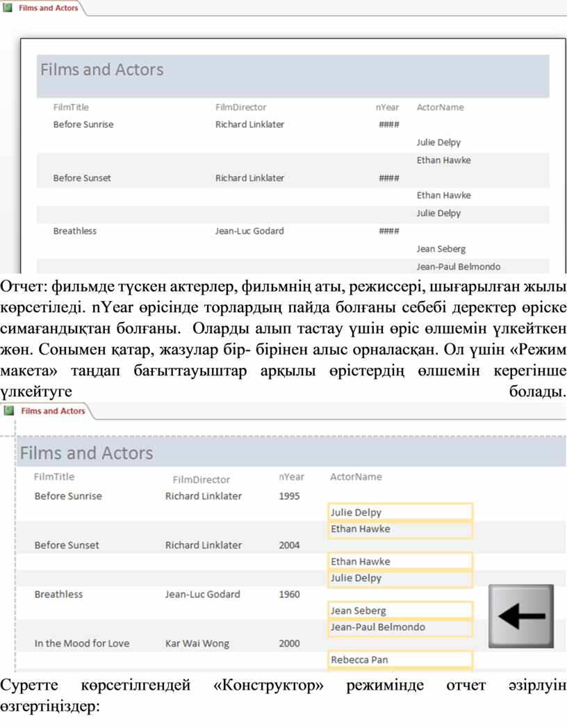Select the highlighted Jean Seberg field

click(x=400, y=610)
